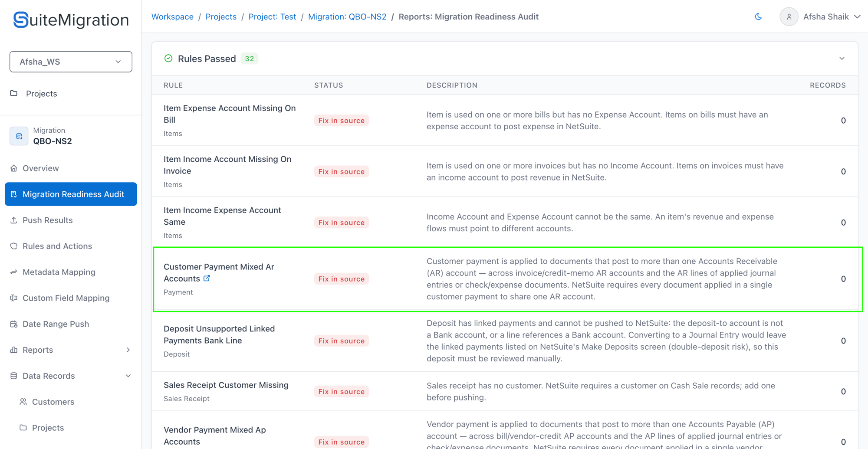The image size is (868, 449).
Task: Click the Overview home icon
Action: pyautogui.click(x=14, y=168)
